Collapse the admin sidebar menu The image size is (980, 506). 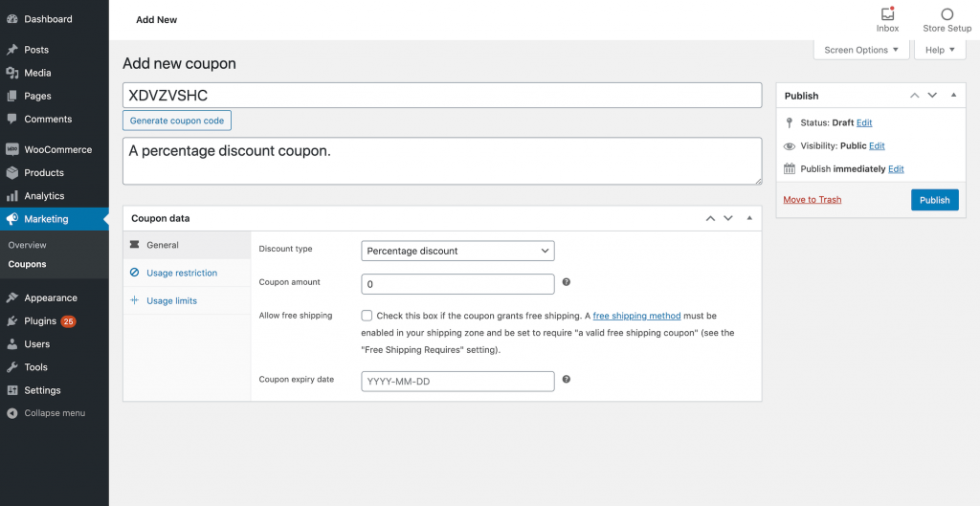coord(54,413)
